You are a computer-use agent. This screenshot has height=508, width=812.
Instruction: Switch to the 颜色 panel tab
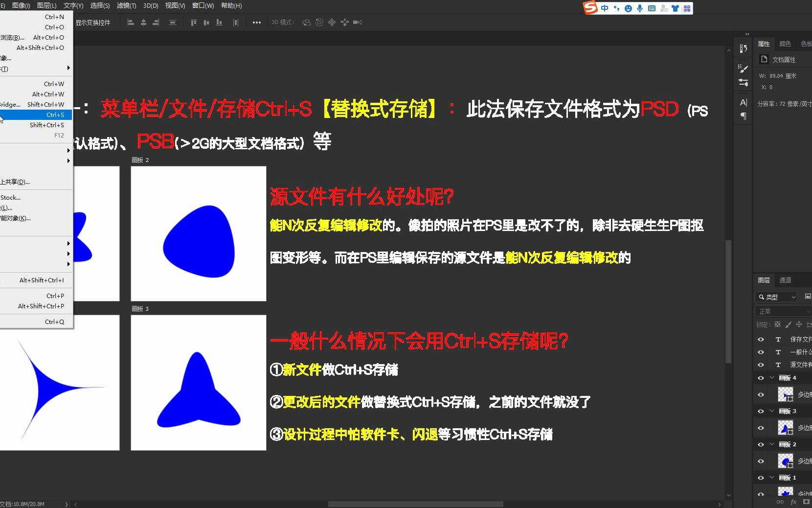coord(785,44)
